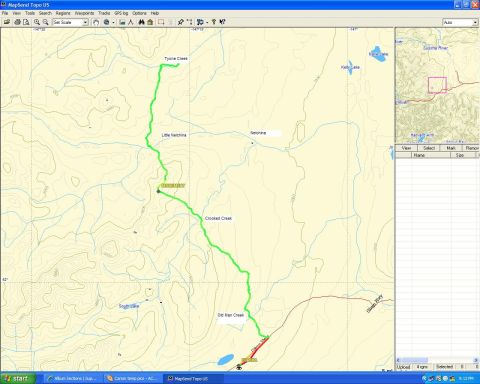480x384 pixels.
Task: Click the binoculars search icon
Action: pos(141,22)
